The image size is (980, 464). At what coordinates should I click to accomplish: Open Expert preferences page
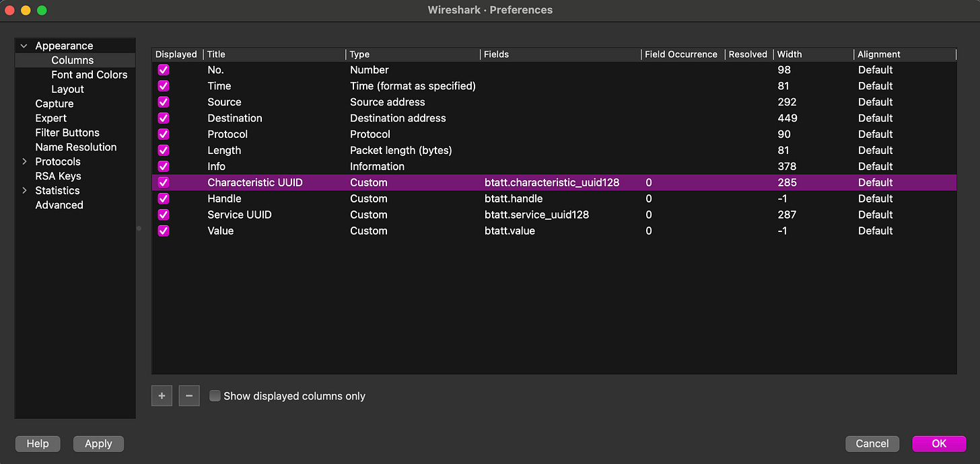coord(51,118)
